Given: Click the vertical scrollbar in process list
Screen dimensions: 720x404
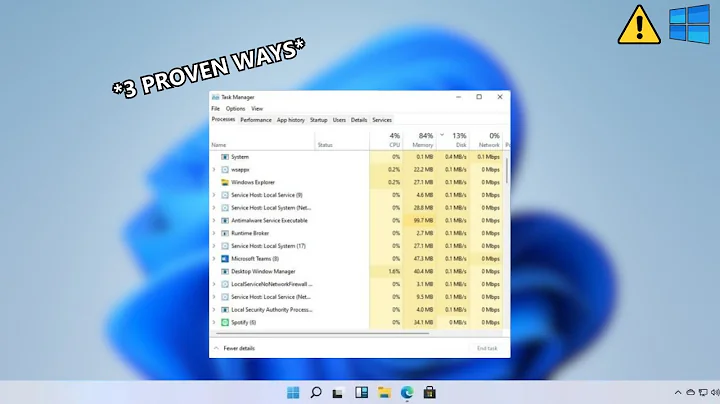Looking at the screenshot, I should [507, 171].
